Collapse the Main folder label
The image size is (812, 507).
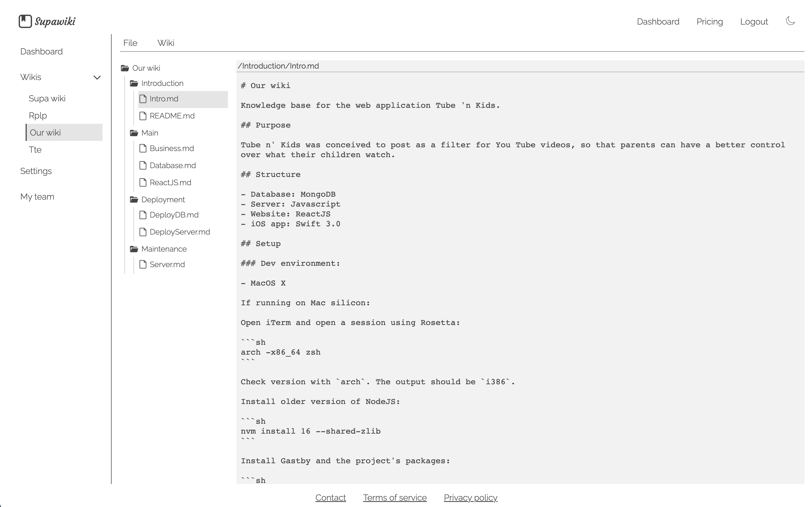coord(150,133)
